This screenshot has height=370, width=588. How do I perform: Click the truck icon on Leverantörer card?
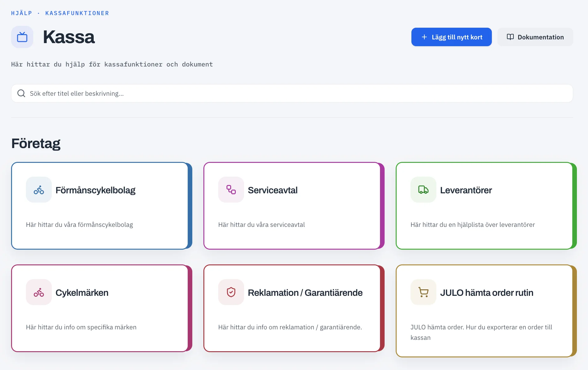coord(423,190)
